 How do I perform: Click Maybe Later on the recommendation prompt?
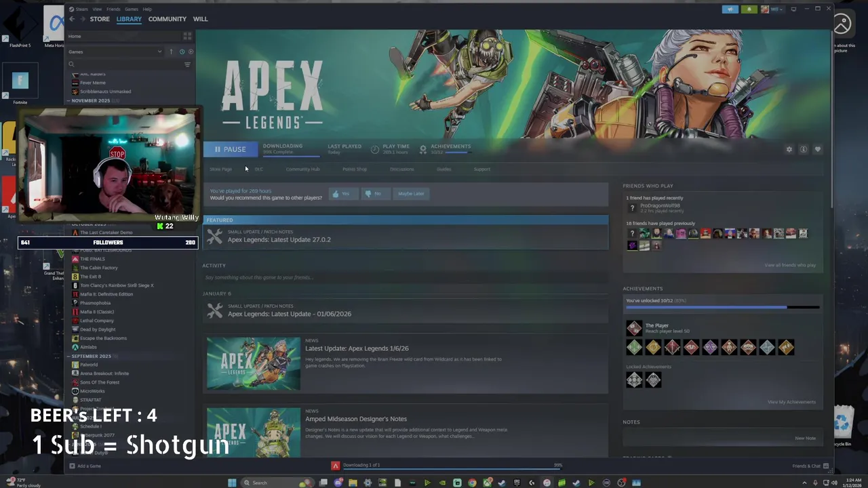[x=411, y=193]
